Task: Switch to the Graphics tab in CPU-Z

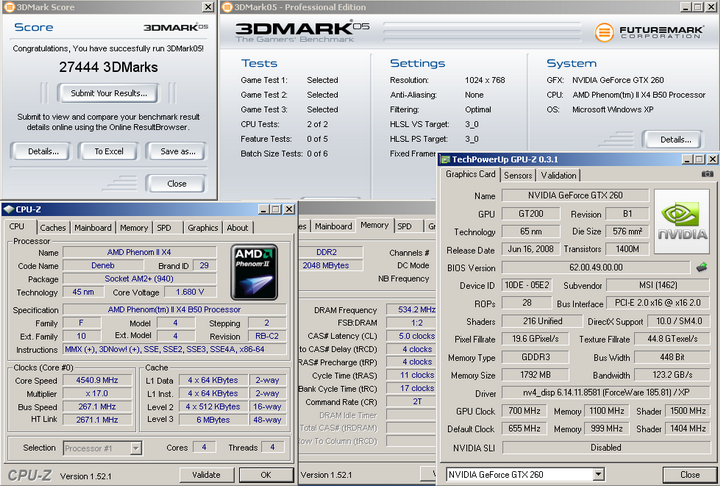Action: (202, 227)
